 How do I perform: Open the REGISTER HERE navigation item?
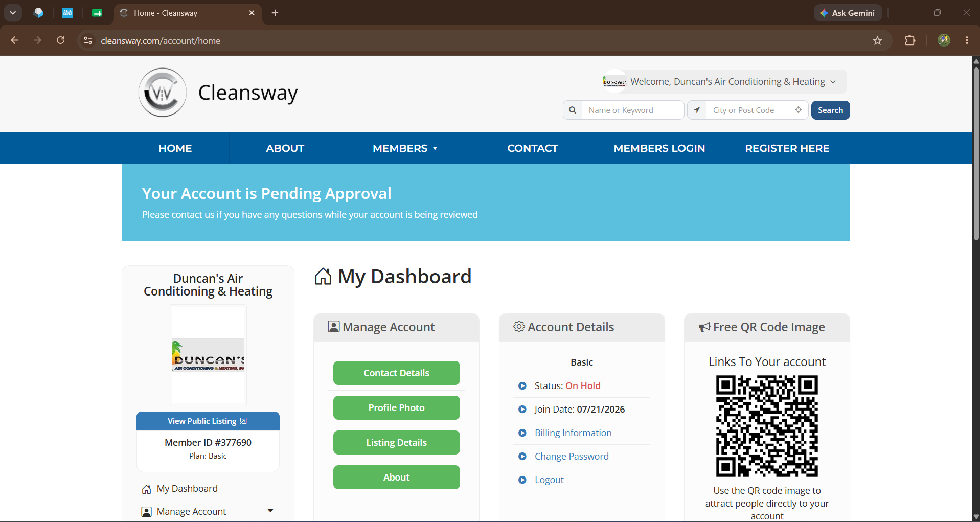(787, 148)
